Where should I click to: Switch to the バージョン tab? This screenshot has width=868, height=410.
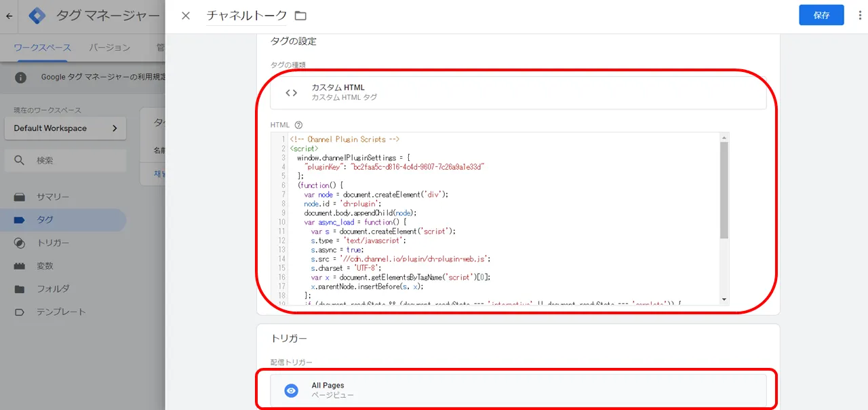click(109, 48)
